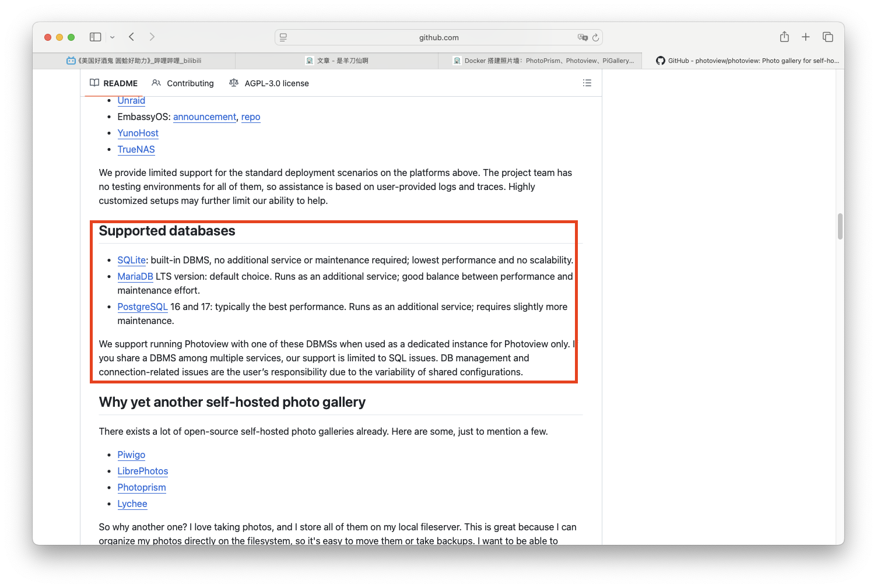877x588 pixels.
Task: Open the Contributing tab
Action: click(x=183, y=83)
